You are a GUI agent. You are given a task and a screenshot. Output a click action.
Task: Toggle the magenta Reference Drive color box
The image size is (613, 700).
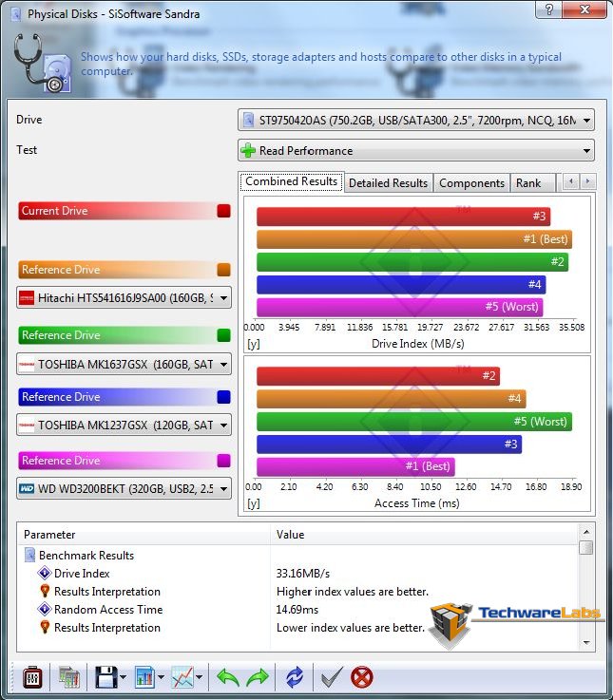[224, 461]
